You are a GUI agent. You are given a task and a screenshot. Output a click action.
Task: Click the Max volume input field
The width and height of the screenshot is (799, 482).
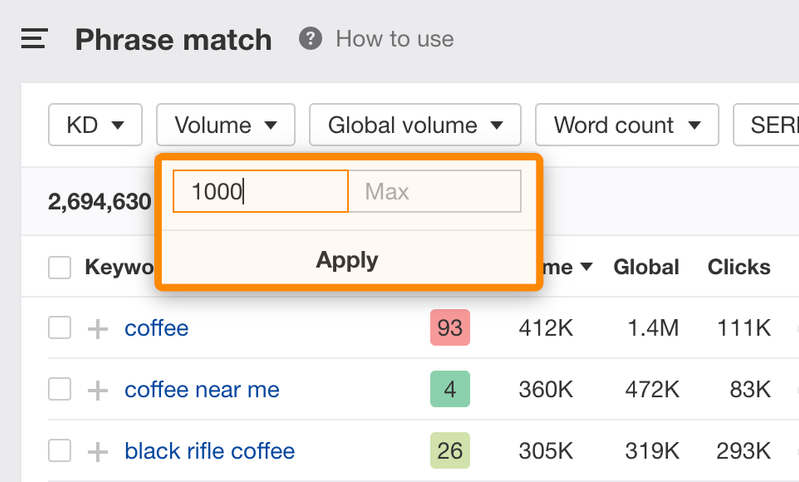tap(435, 191)
